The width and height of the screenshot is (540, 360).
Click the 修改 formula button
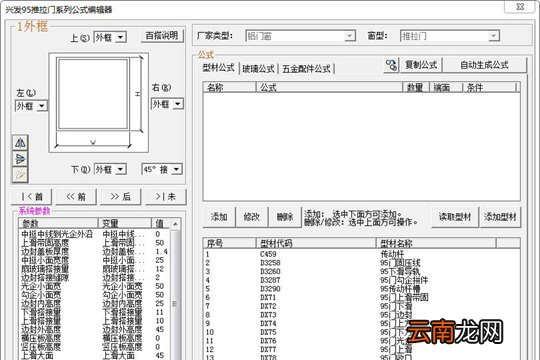(x=252, y=217)
